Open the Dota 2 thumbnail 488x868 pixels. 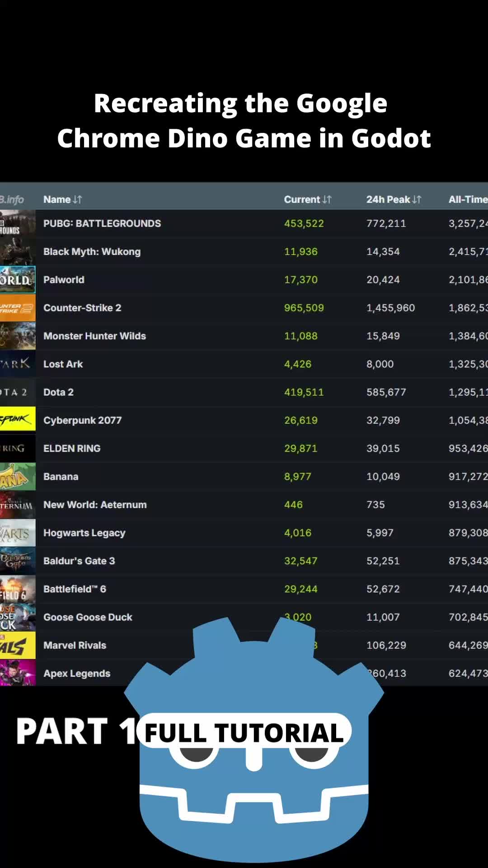coord(18,392)
